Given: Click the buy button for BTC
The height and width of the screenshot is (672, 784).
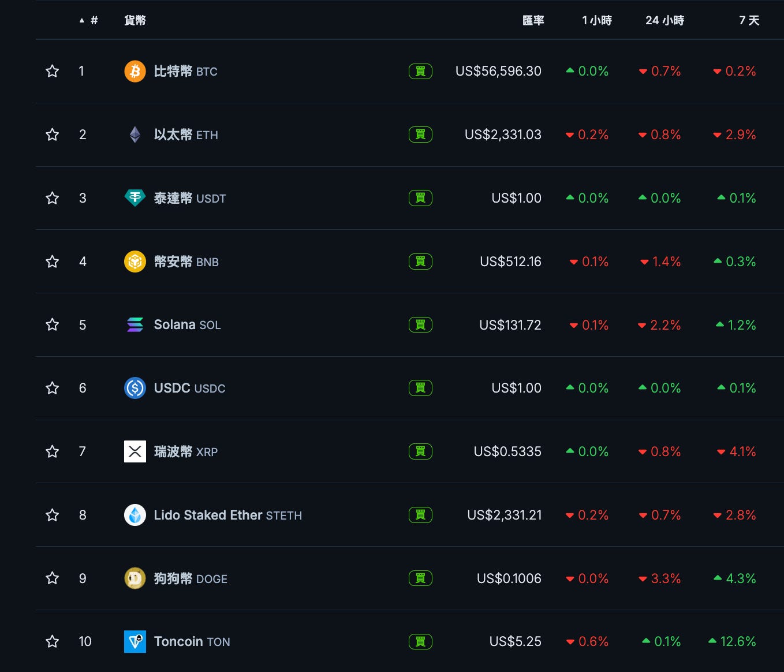Looking at the screenshot, I should [x=420, y=71].
